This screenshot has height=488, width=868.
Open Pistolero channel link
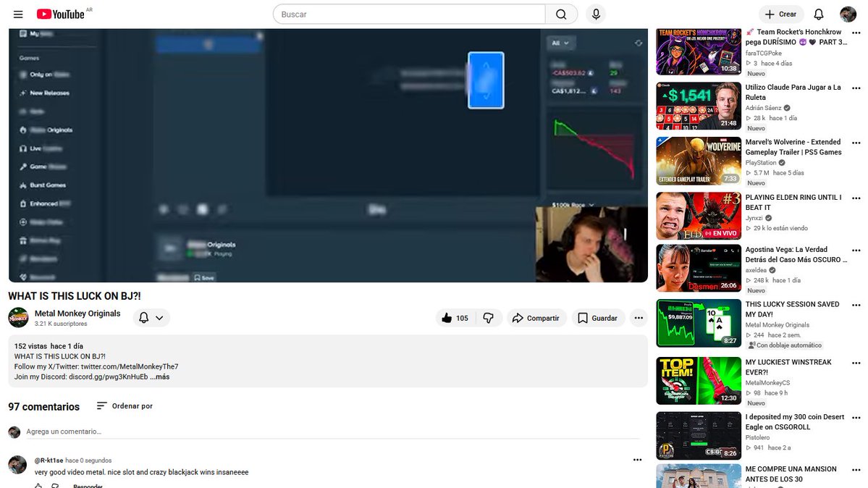[x=757, y=437]
